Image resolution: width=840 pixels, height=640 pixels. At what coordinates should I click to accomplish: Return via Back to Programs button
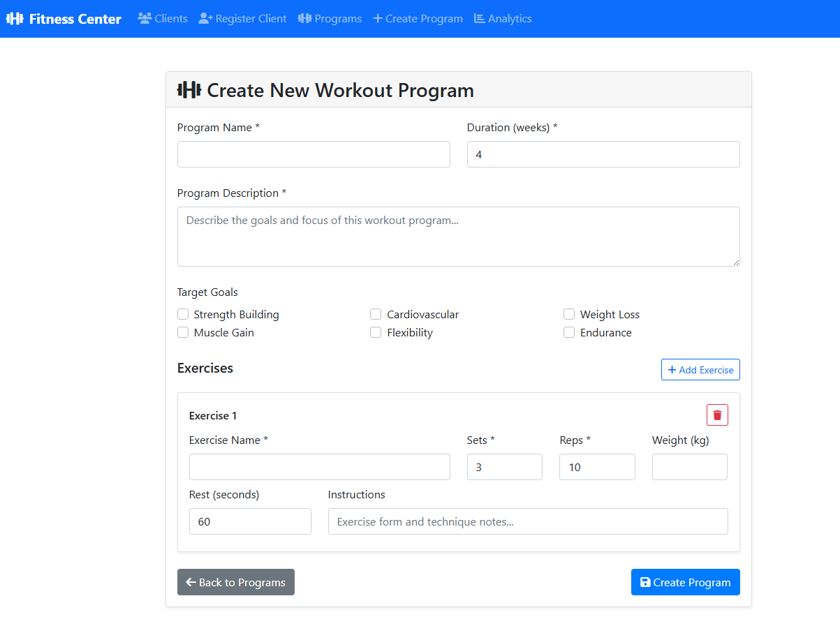click(236, 583)
